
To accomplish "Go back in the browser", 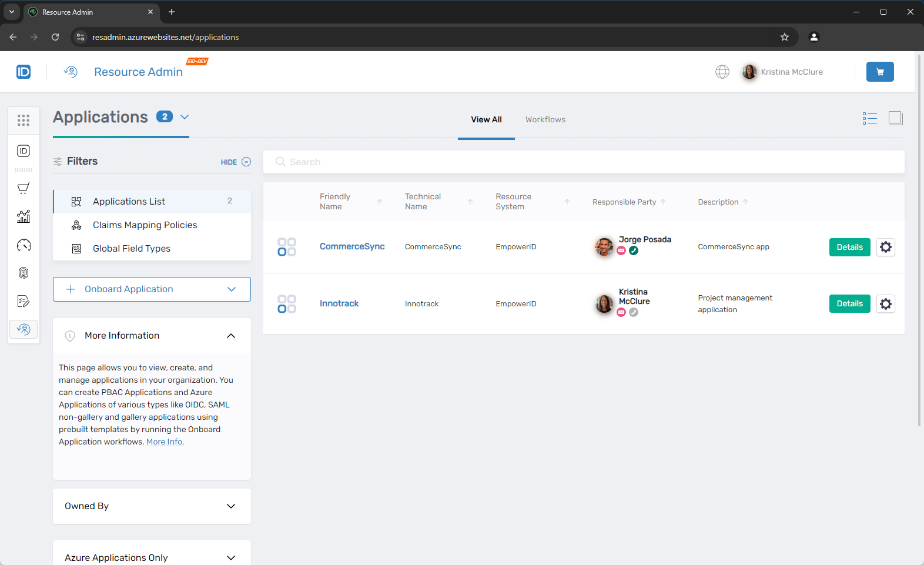I will point(13,37).
